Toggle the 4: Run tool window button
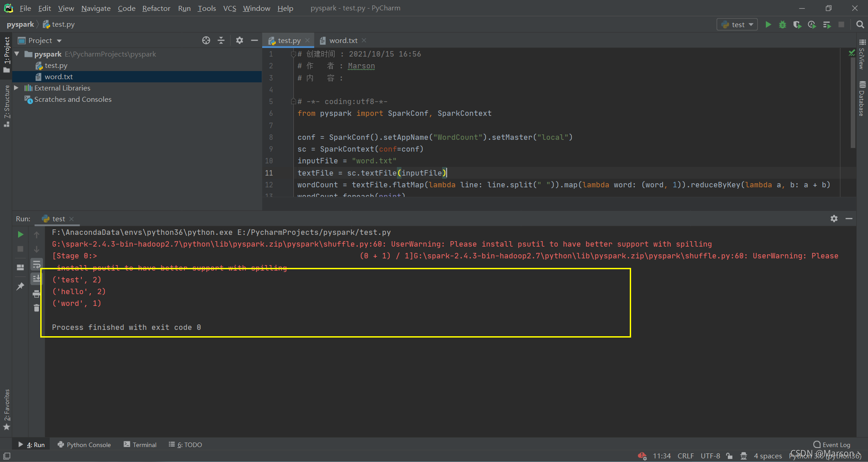 pos(32,445)
